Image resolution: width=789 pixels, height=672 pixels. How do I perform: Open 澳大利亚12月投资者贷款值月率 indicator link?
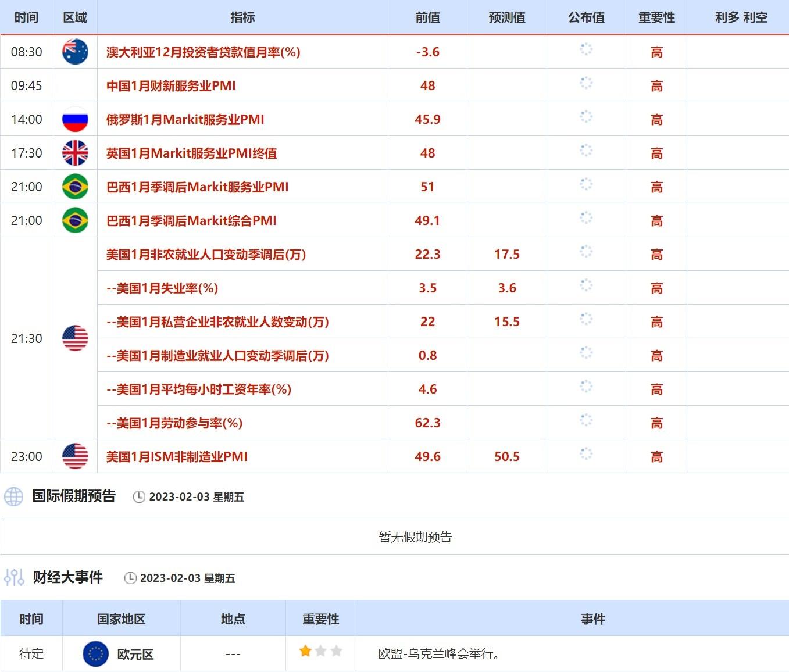tap(203, 52)
